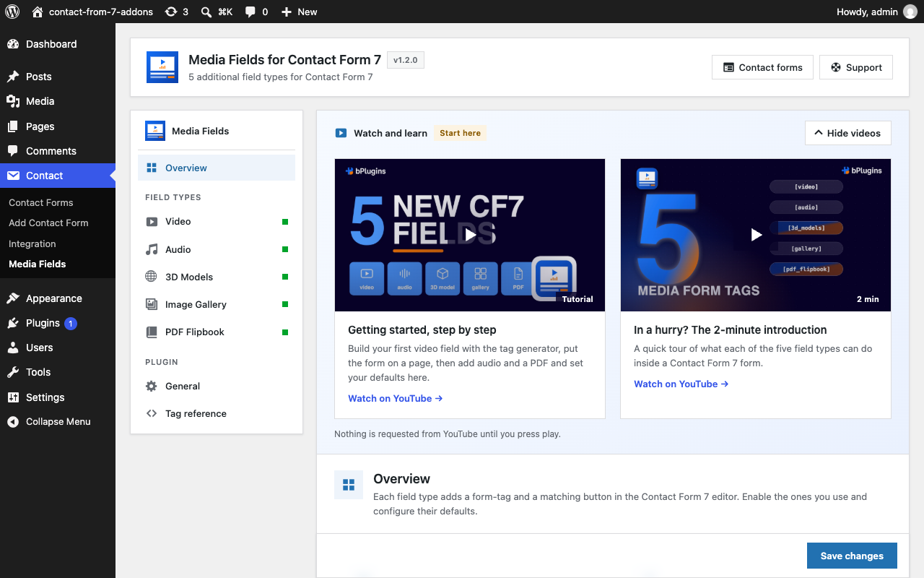
Task: Save changes with the blue button
Action: coord(852,556)
